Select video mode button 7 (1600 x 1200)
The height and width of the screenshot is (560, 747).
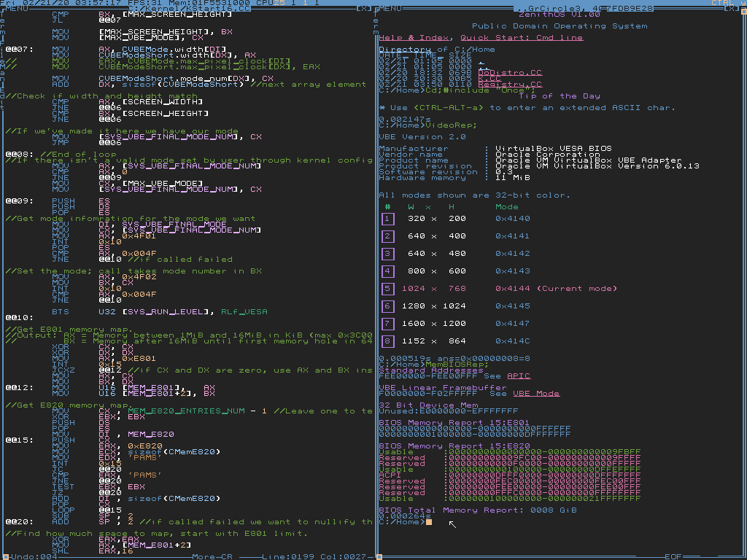(387, 324)
